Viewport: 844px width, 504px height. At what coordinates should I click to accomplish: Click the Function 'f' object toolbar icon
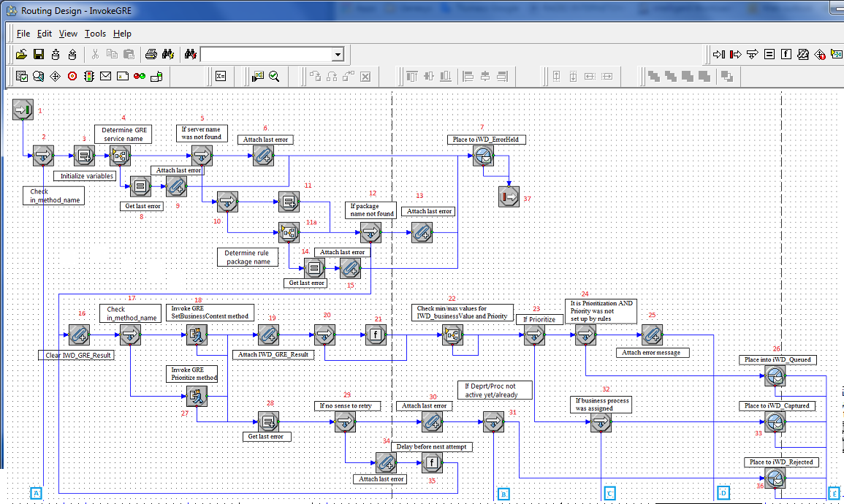[x=786, y=54]
